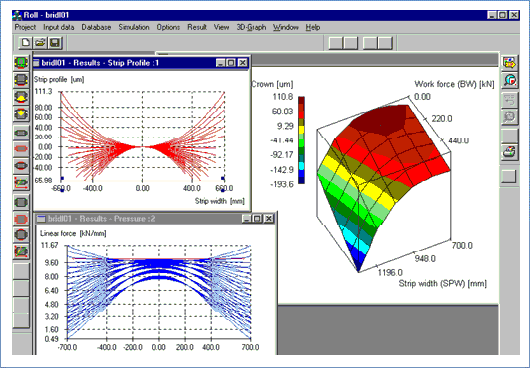530x368 pixels.
Task: Click the roll icon with yellow down arrow
Action: (21, 114)
